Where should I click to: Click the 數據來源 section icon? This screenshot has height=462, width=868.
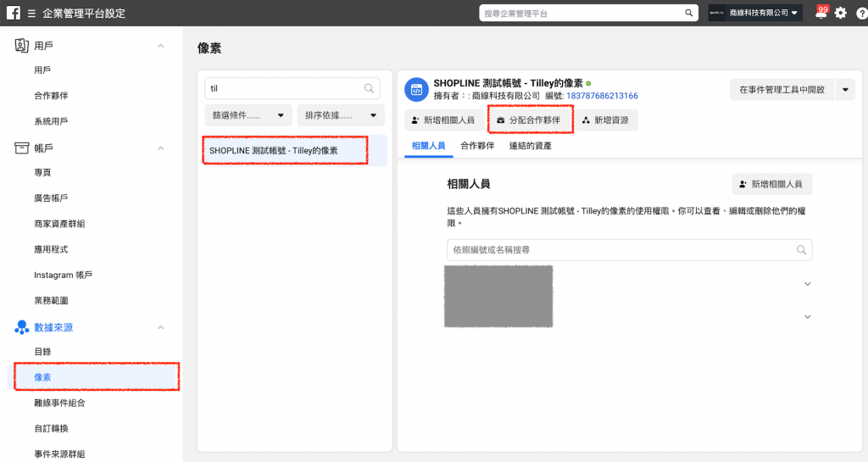(21, 327)
